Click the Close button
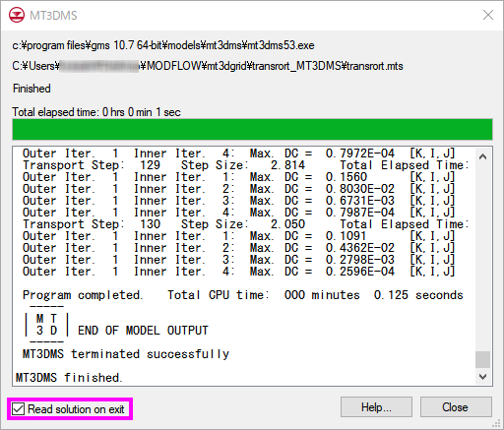 [x=456, y=407]
